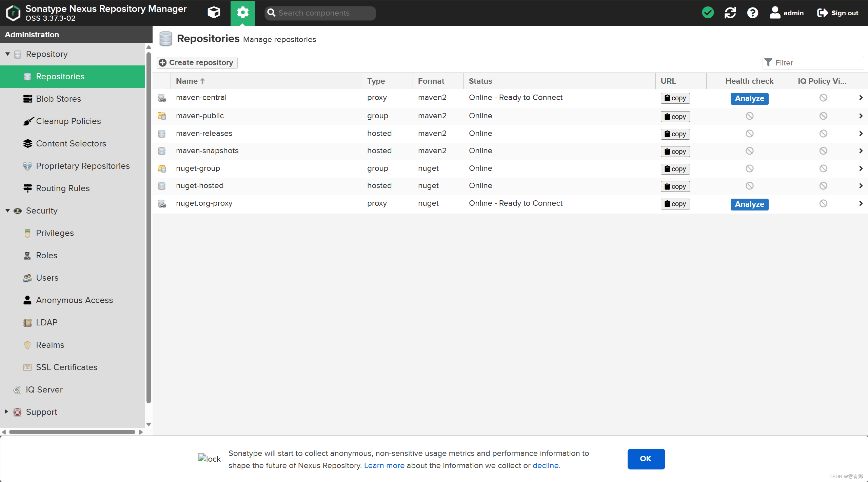Open IQ Server configuration

(44, 389)
